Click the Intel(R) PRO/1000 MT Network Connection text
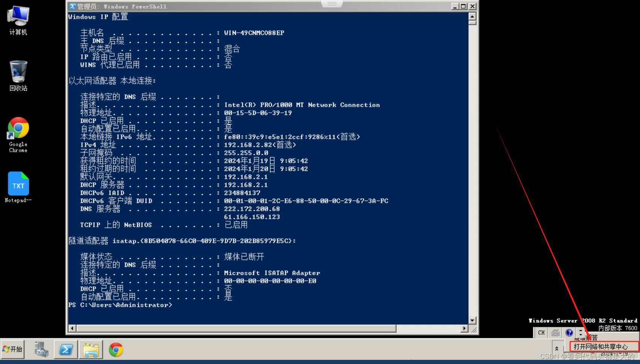Screen dimensions: 640x364 302,105
